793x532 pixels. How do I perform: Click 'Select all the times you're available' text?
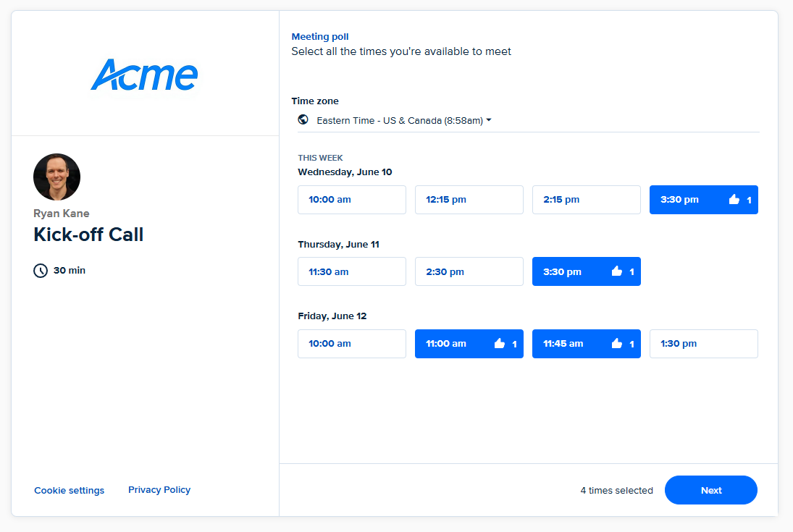coord(401,51)
